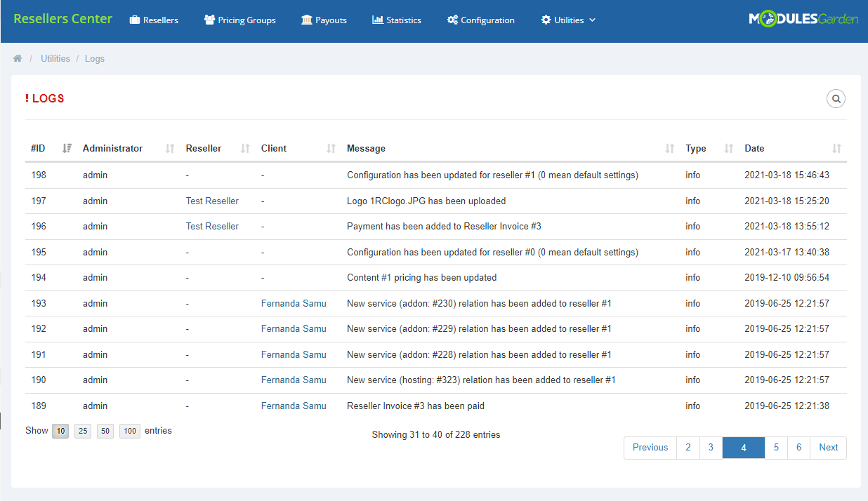Click Logs in the breadcrumb
This screenshot has height=501, width=868.
(95, 59)
